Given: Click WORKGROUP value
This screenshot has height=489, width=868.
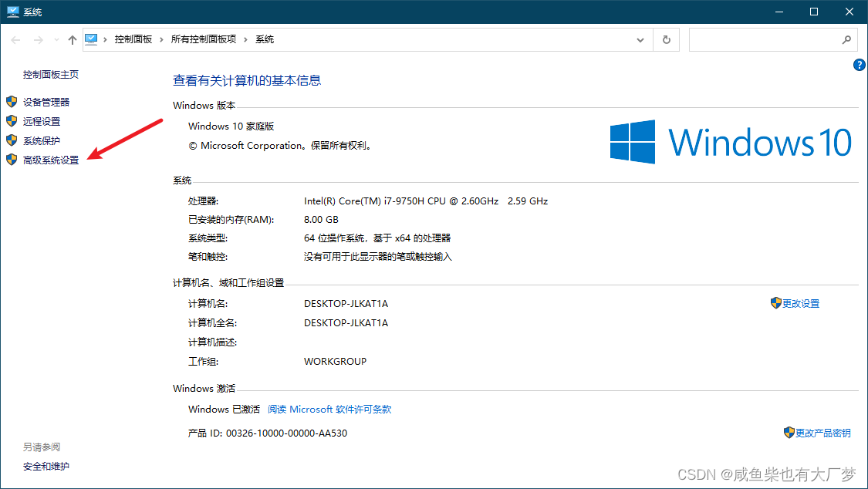Looking at the screenshot, I should point(335,361).
